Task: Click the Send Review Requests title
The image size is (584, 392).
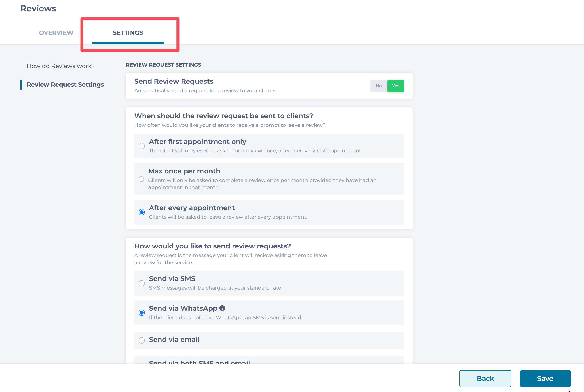Action: (x=174, y=81)
